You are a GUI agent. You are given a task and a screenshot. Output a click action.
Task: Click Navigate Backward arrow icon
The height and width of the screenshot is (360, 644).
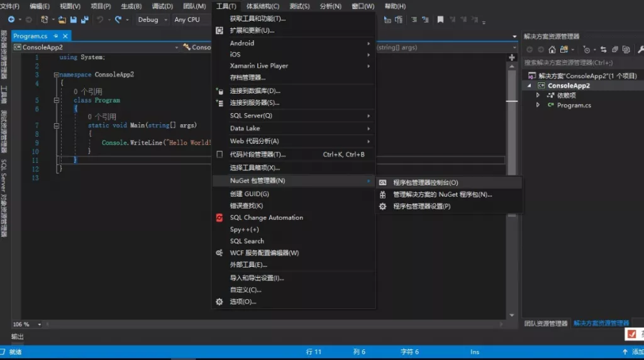tap(11, 19)
